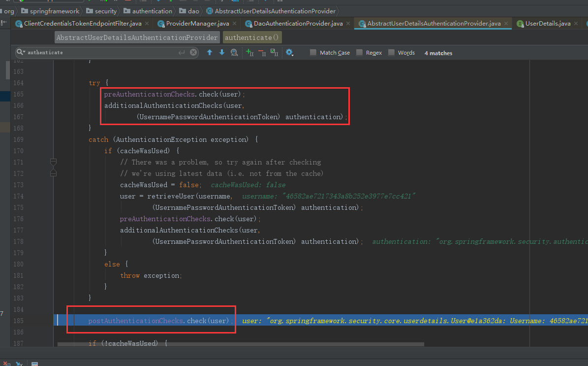
Task: Close the ProviderManager.java tab
Action: click(235, 24)
